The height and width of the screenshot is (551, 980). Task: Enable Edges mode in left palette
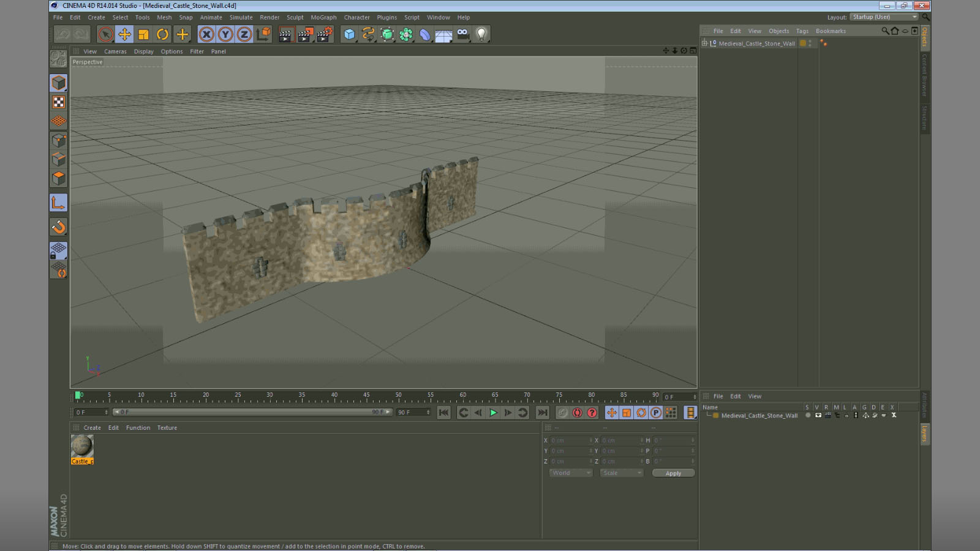(x=59, y=160)
